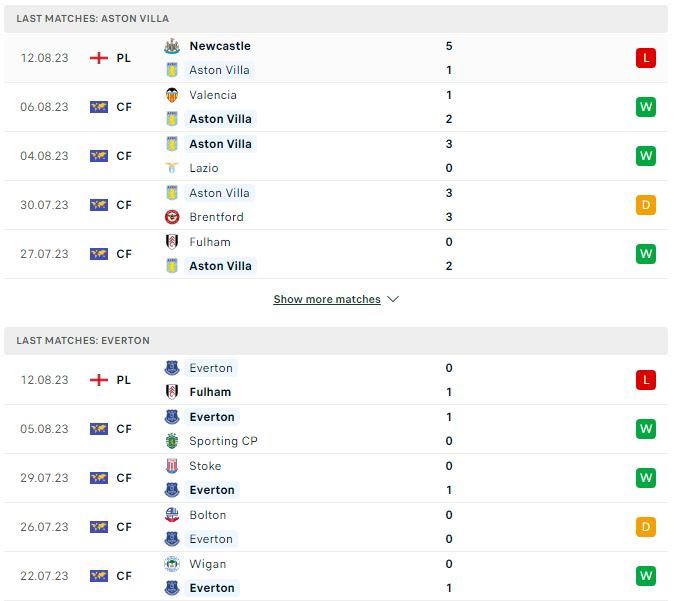The height and width of the screenshot is (601, 674).
Task: Open the Fulham team name in Everton section
Action: tap(210, 392)
